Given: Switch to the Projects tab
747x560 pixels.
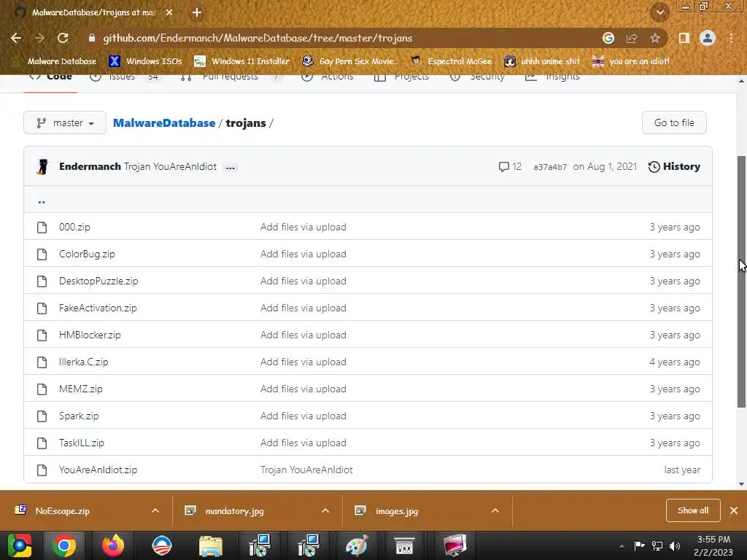Looking at the screenshot, I should pos(401,77).
